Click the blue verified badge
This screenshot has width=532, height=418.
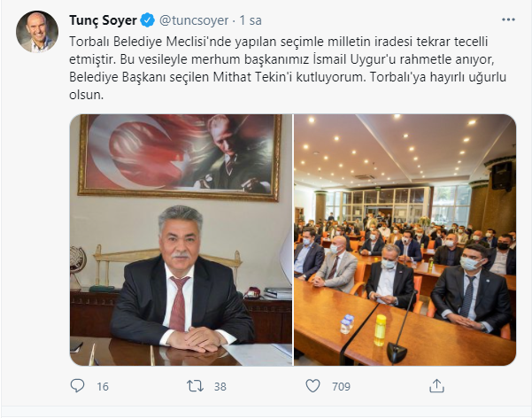pyautogui.click(x=148, y=20)
